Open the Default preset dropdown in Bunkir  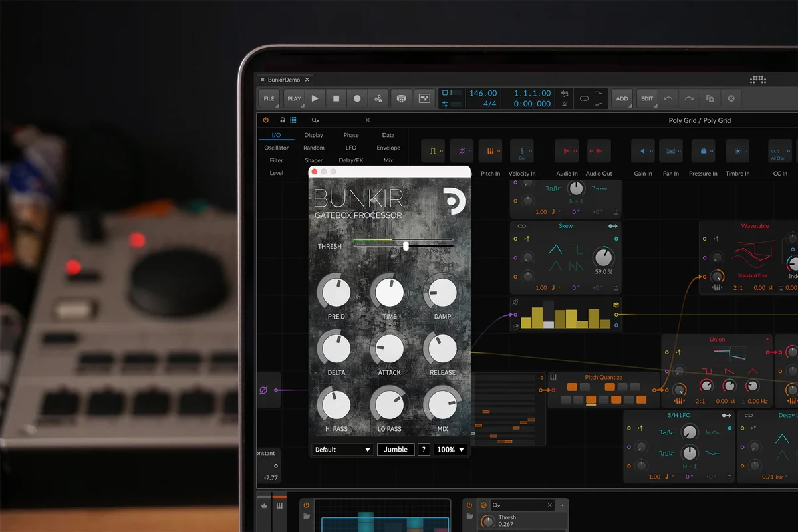pos(342,450)
